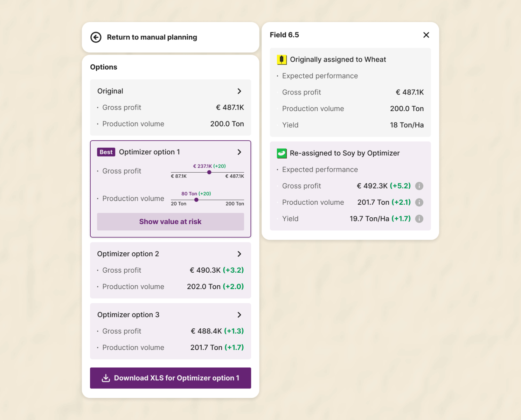Click the back arrow circle icon
This screenshot has height=420, width=521.
coord(96,37)
